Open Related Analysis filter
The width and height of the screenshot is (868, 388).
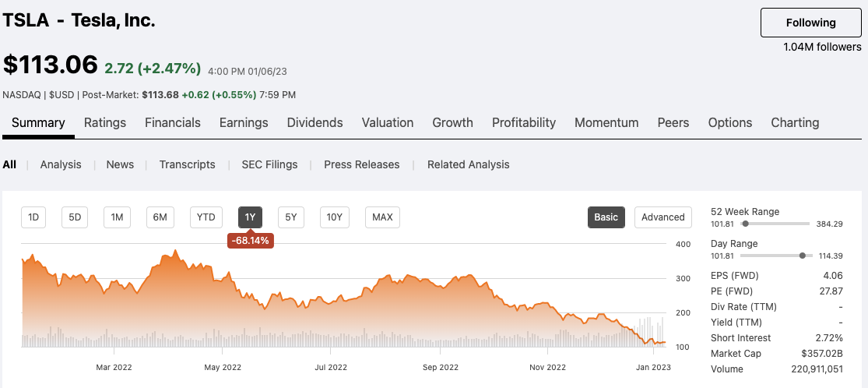tap(469, 164)
